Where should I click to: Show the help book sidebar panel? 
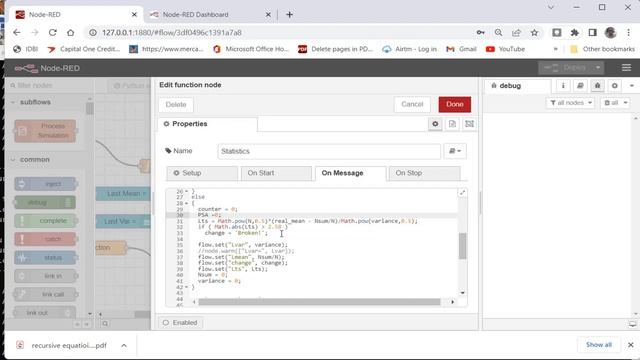pyautogui.click(x=580, y=86)
